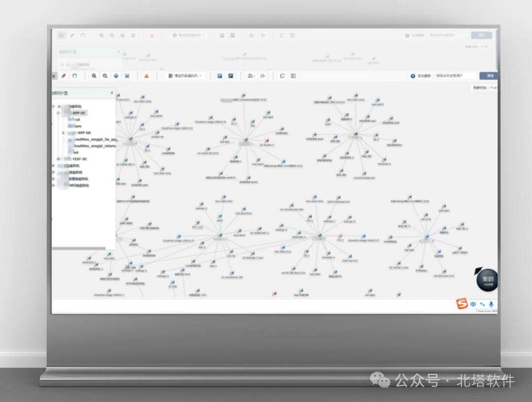Open the virtual machine filter dropdown

tap(185, 76)
